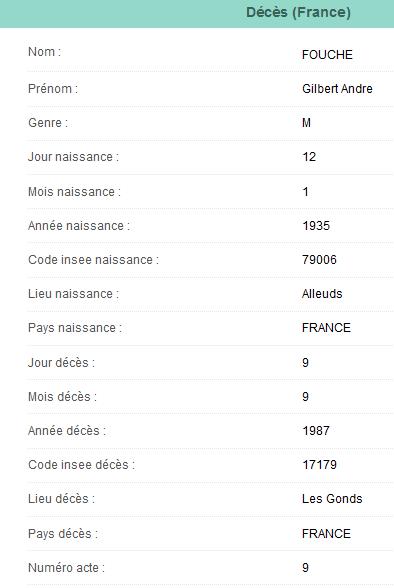This screenshot has width=394, height=588.
Task: Click the Prénom field label
Action: point(53,89)
